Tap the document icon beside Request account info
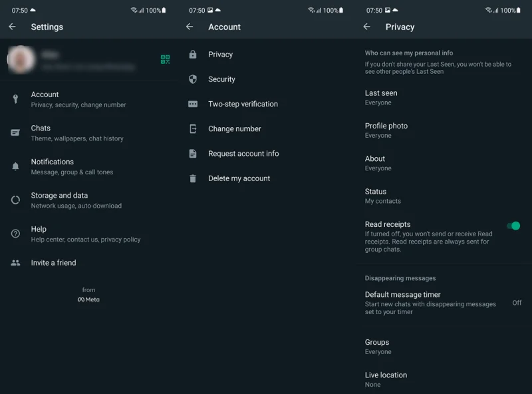Screen dimensions: 532x394 (x=193, y=154)
